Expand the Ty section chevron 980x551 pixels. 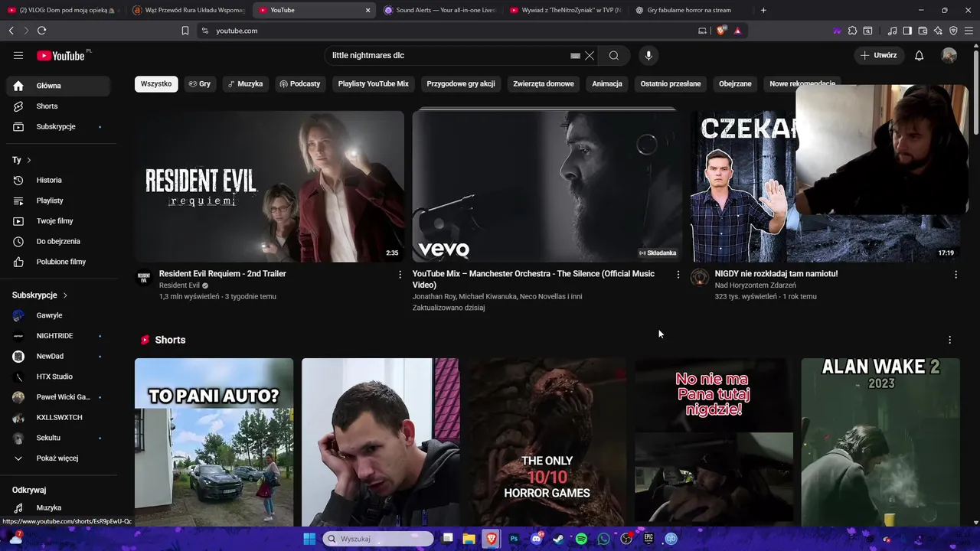(29, 160)
